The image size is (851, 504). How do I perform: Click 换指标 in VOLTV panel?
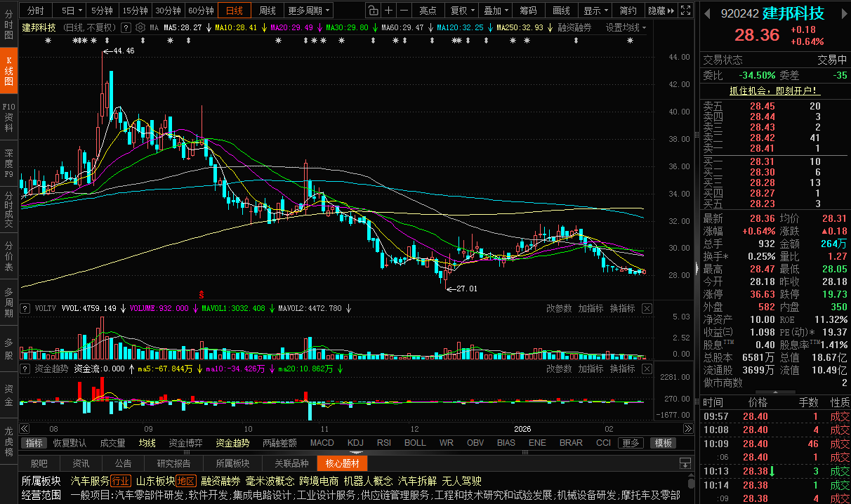tap(622, 308)
